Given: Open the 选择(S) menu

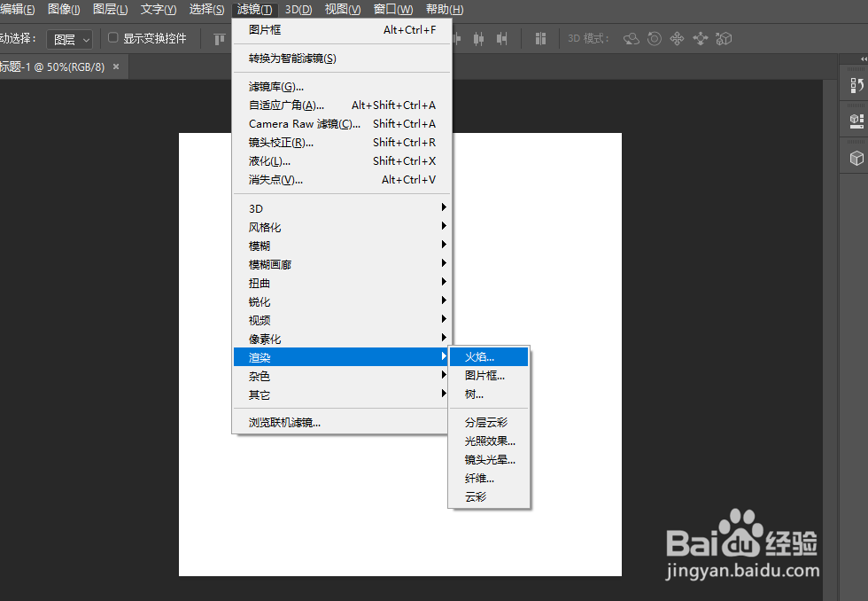Looking at the screenshot, I should [x=206, y=10].
